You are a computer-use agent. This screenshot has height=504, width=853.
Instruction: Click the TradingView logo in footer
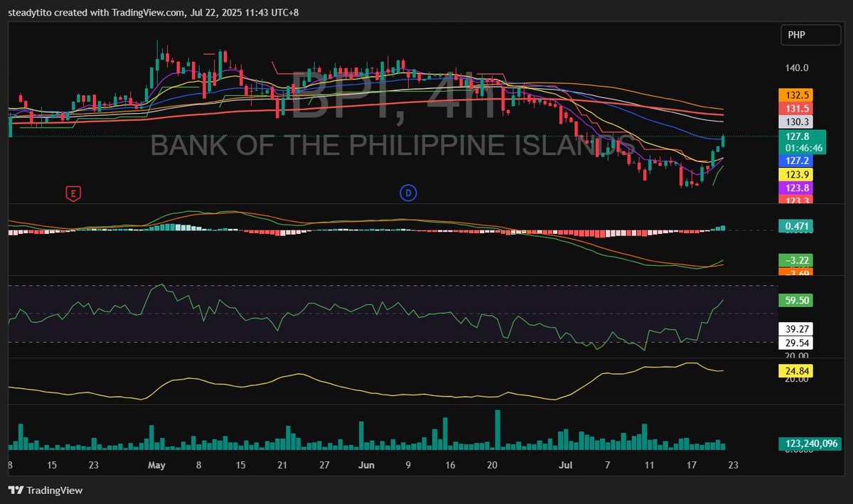pyautogui.click(x=45, y=490)
